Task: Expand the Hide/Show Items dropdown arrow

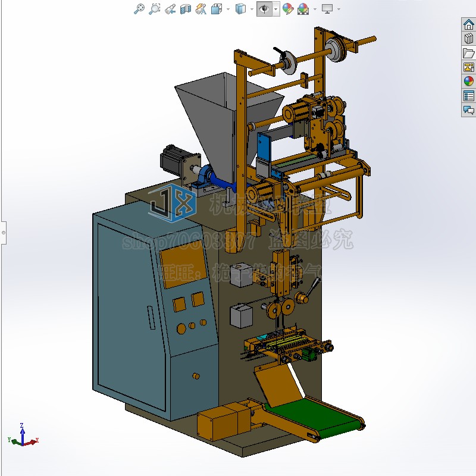Action: point(275,9)
